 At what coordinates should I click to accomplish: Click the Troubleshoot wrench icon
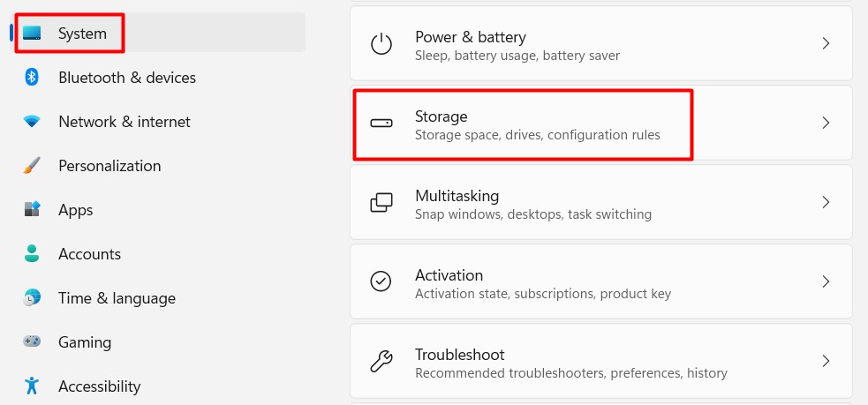[x=381, y=362]
